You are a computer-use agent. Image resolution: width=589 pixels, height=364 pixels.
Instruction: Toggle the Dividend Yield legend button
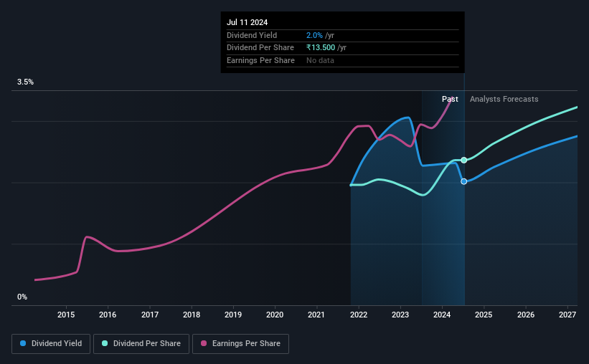point(51,344)
